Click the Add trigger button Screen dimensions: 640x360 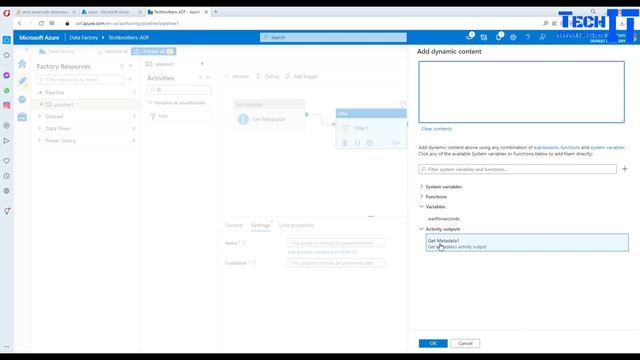tap(302, 76)
